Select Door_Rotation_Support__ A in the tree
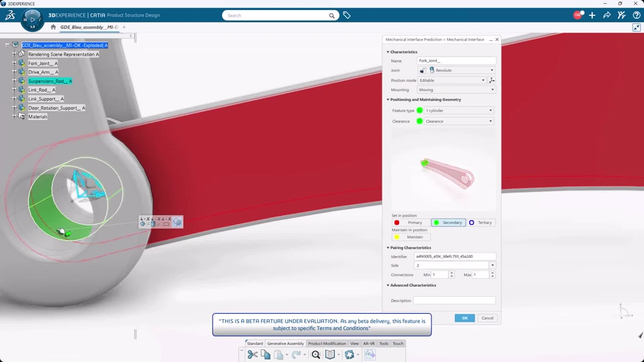The width and height of the screenshot is (644, 362). 56,108
